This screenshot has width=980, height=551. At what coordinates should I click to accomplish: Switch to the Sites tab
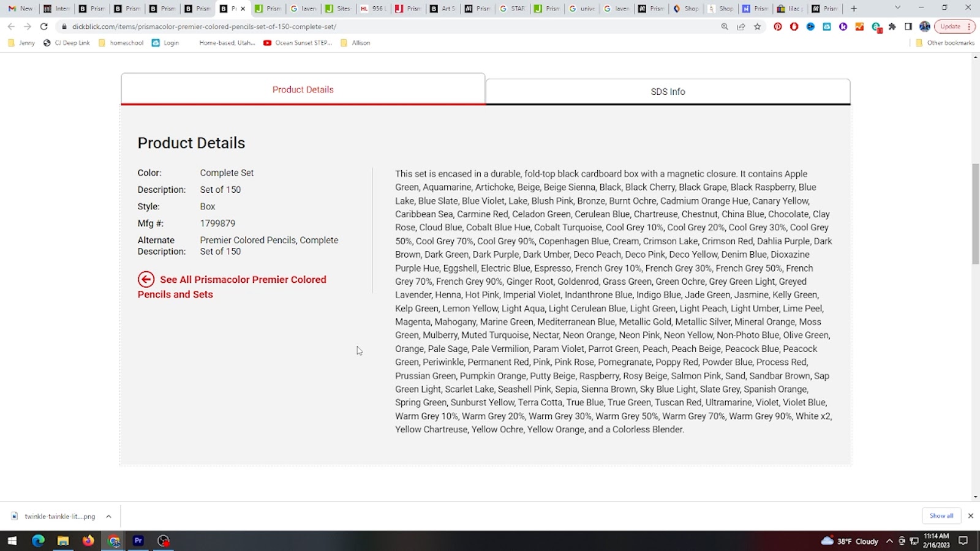tap(337, 9)
